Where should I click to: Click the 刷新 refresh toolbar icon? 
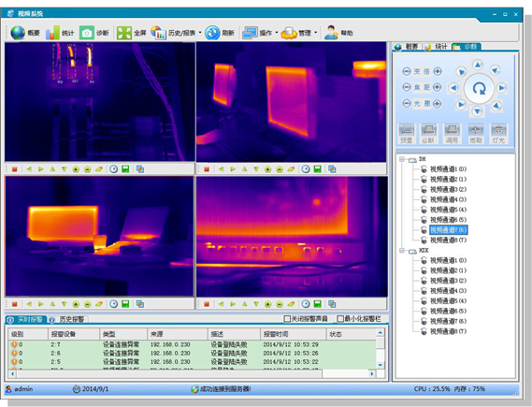coord(213,33)
